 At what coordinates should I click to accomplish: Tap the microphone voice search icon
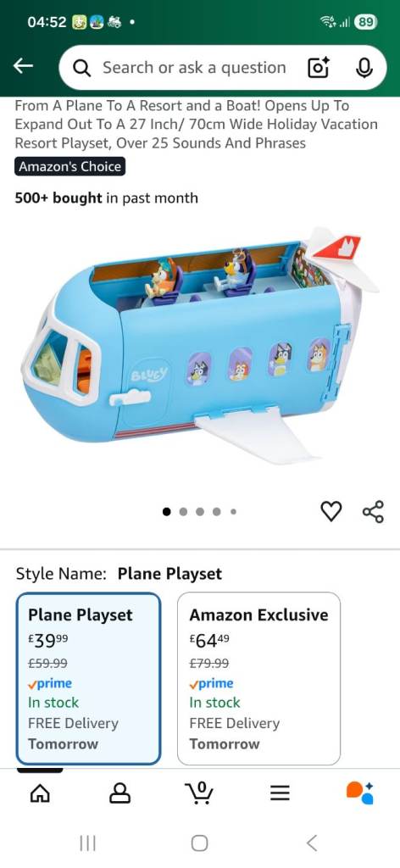[x=364, y=68]
